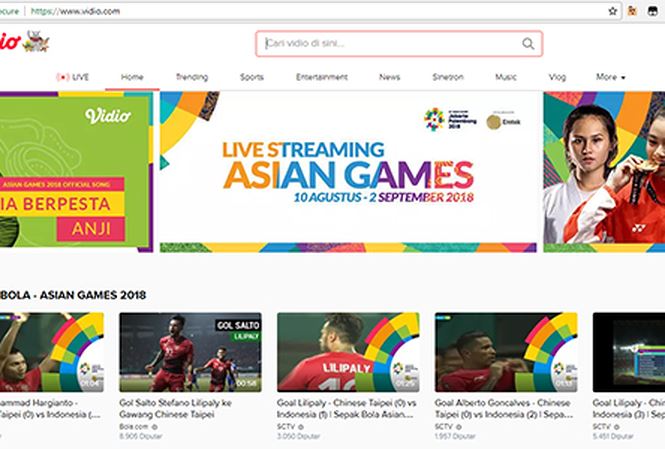
Task: Switch to the Sports tab
Action: tap(252, 77)
